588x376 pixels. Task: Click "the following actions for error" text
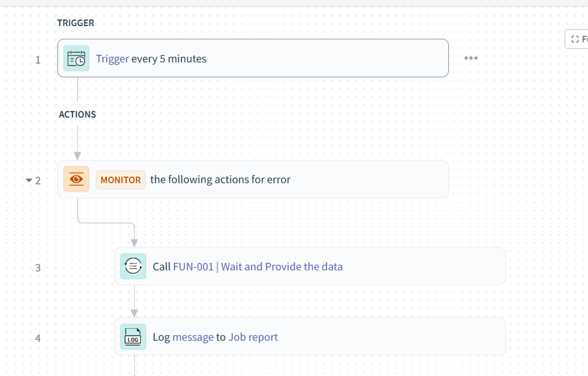pyautogui.click(x=220, y=180)
